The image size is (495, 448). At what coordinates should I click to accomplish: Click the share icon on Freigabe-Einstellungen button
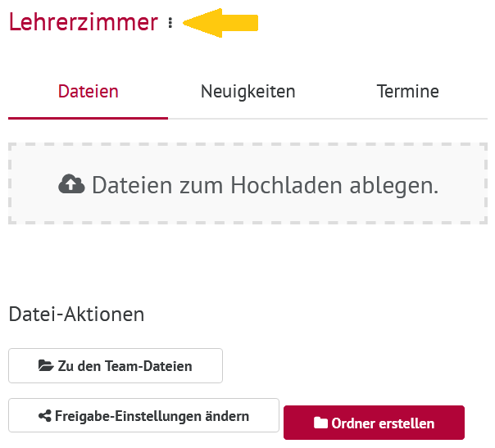pos(45,416)
